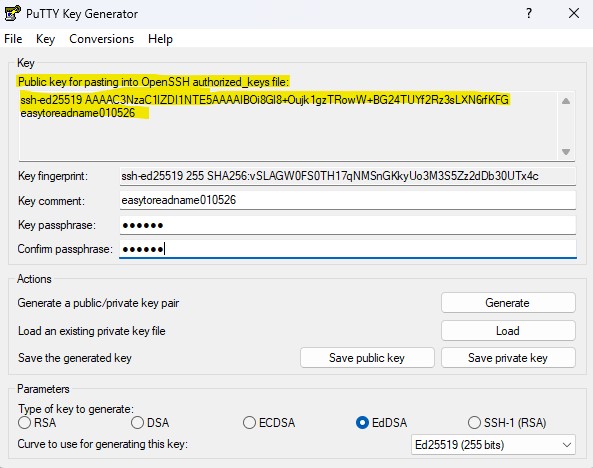Click the Generate button
Screen dimensions: 593x468
508,303
